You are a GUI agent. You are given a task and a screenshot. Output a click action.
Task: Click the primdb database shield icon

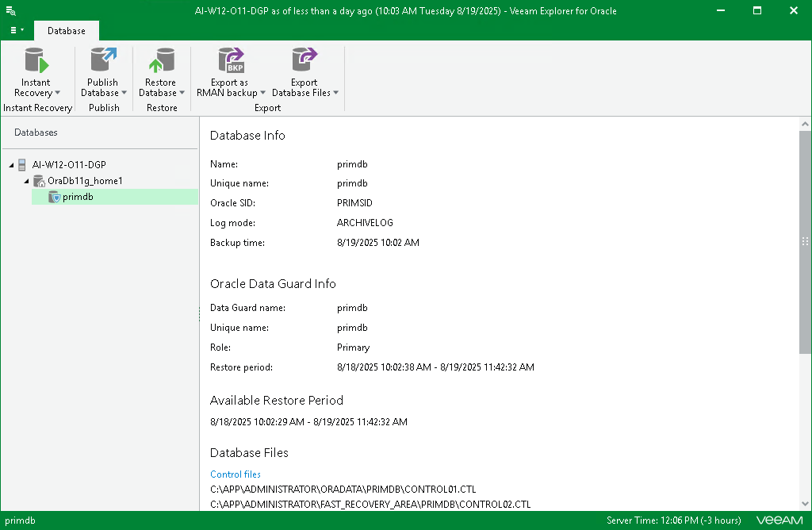pyautogui.click(x=55, y=197)
